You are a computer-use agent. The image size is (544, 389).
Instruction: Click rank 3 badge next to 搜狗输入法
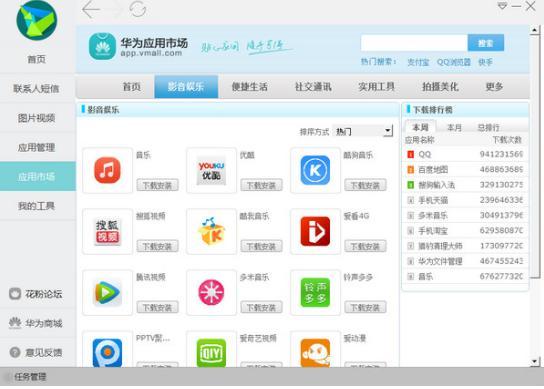pos(410,185)
